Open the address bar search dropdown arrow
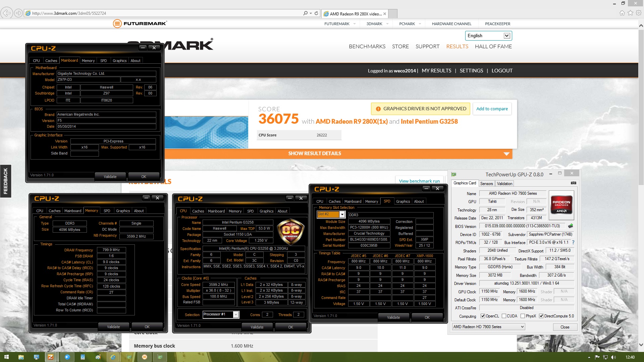The width and height of the screenshot is (644, 362). [311, 13]
